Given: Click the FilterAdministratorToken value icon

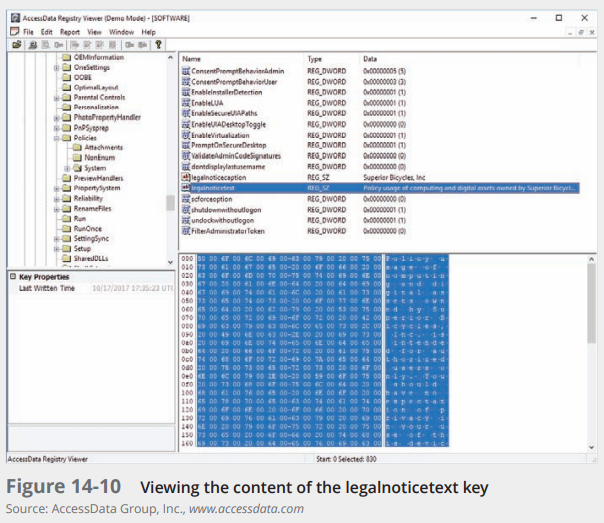Looking at the screenshot, I should [x=185, y=231].
